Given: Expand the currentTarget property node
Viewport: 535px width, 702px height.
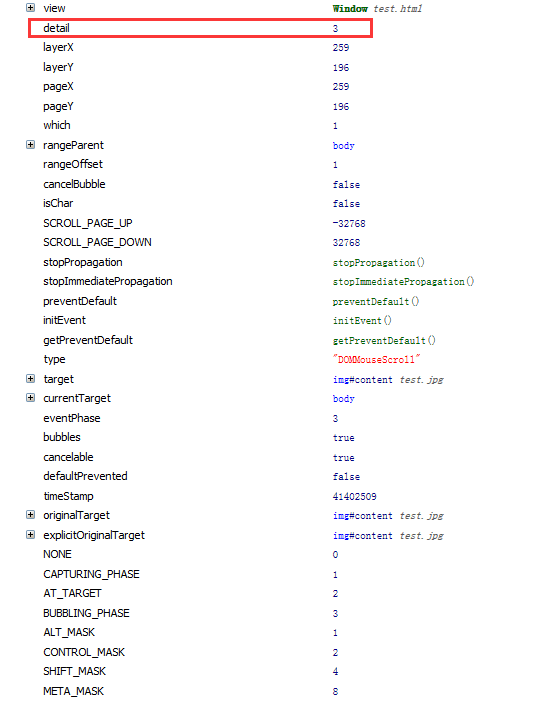Looking at the screenshot, I should [x=30, y=398].
